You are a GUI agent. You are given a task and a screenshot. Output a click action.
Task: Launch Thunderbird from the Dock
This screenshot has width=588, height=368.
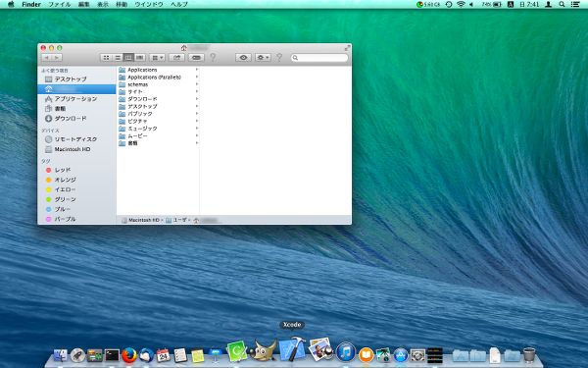(146, 355)
